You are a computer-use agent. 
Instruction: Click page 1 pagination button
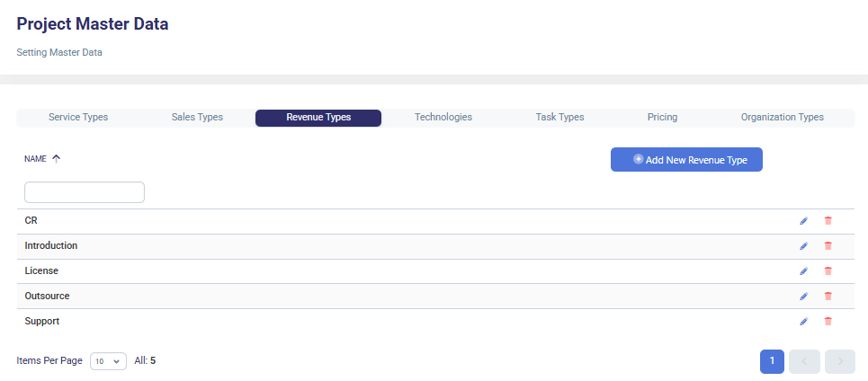[772, 361]
